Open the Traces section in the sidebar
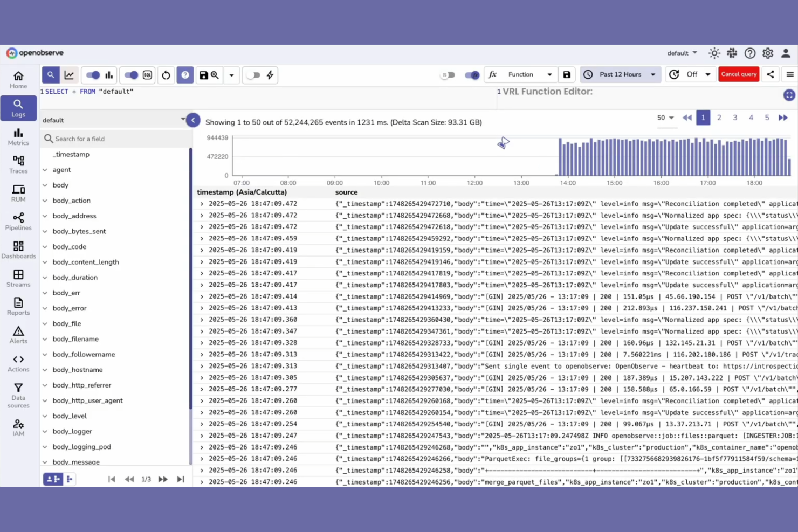798x532 pixels. [18, 164]
